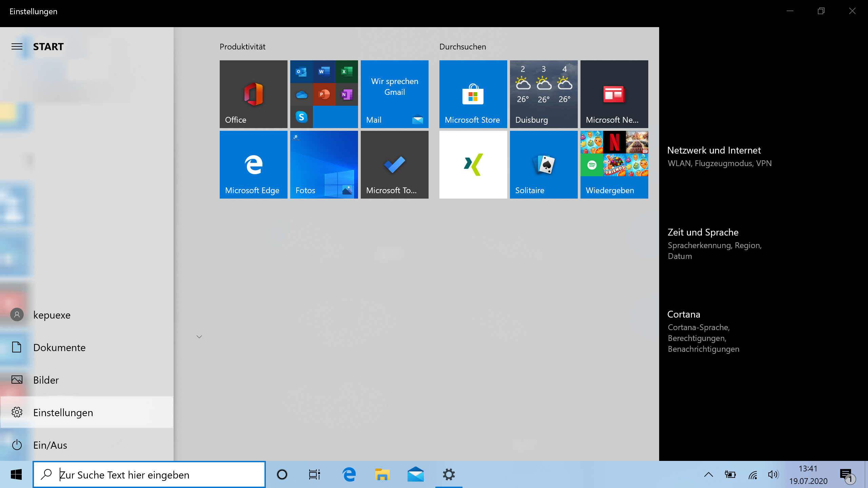Launch Word from the Office apps tile
The image size is (868, 488).
coord(324,72)
